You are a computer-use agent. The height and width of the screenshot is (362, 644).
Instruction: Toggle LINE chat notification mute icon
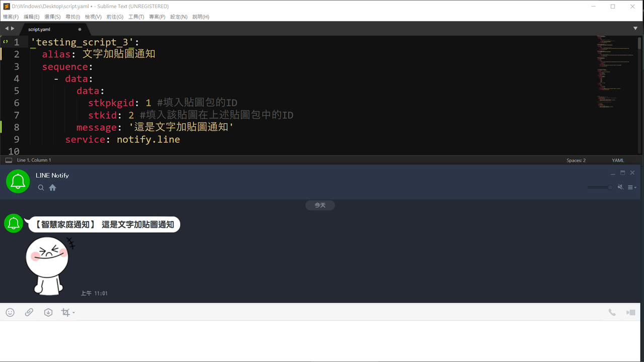click(621, 187)
